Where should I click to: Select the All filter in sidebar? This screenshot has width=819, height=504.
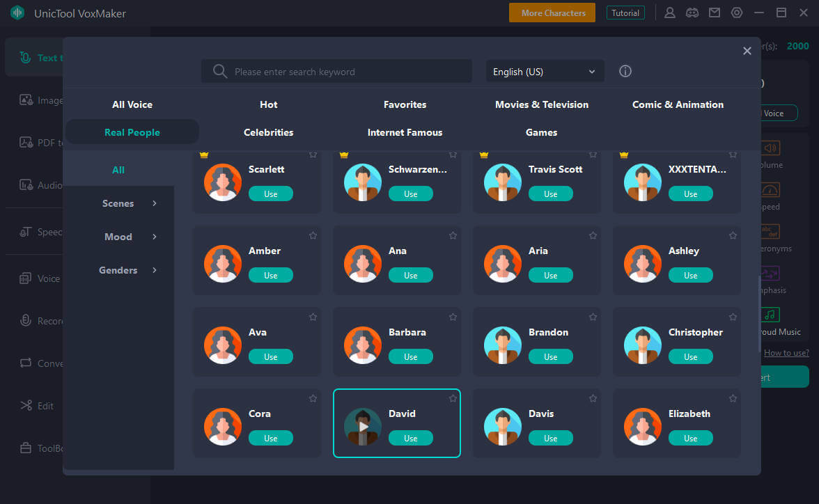tap(118, 170)
